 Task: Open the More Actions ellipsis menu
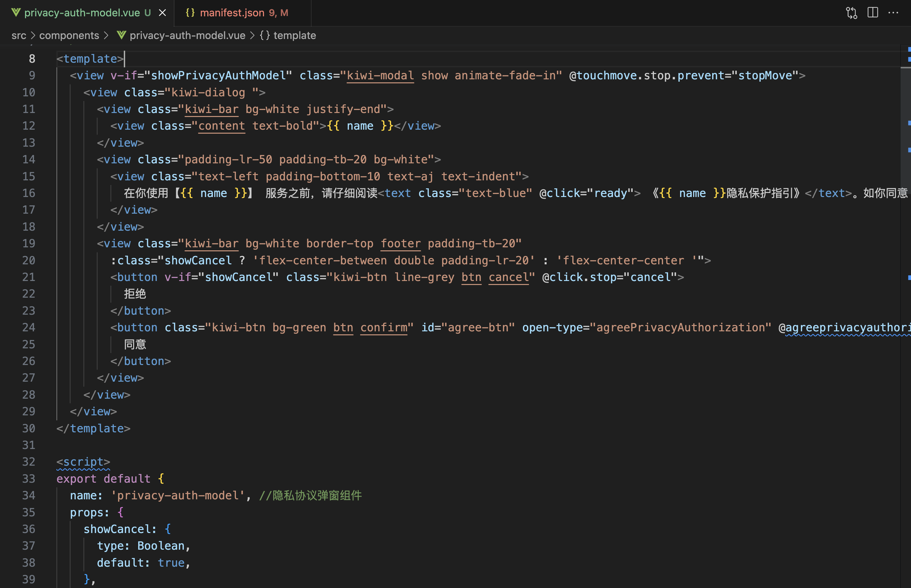click(893, 13)
